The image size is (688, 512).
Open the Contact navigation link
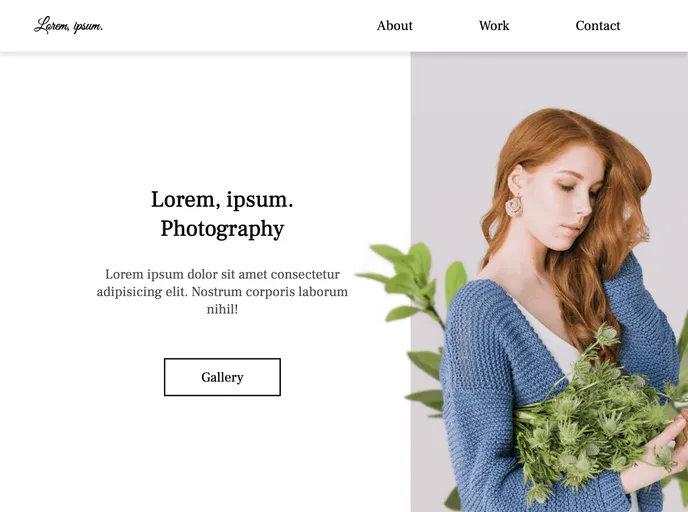point(598,26)
